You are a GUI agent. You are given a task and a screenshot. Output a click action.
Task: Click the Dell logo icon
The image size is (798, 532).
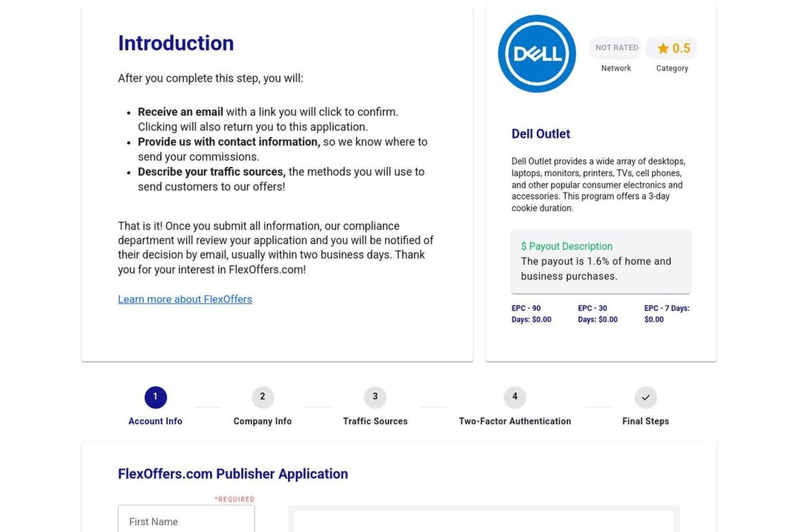tap(536, 53)
